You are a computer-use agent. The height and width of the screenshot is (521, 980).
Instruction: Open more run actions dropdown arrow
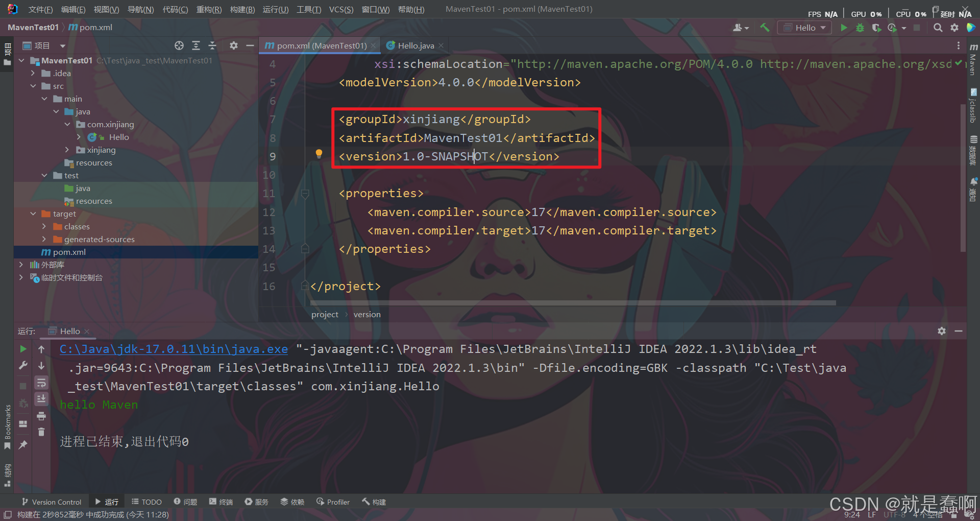(x=904, y=28)
